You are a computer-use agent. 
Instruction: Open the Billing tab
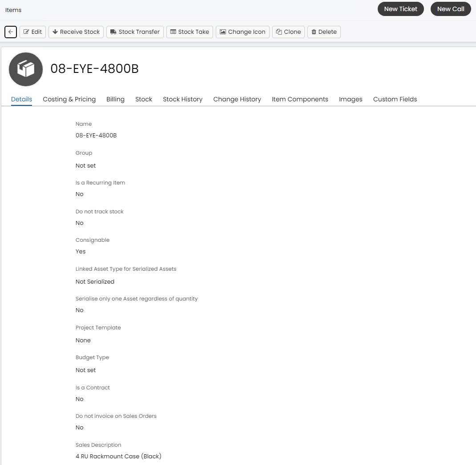[115, 99]
